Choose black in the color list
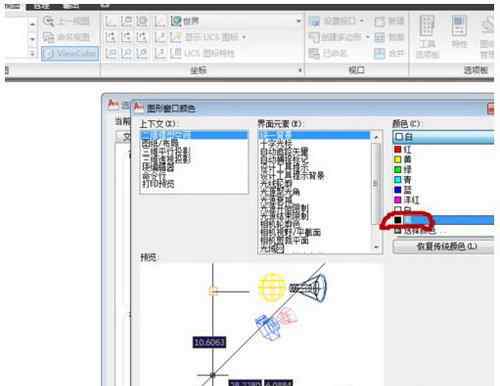500x386 pixels. (444, 220)
